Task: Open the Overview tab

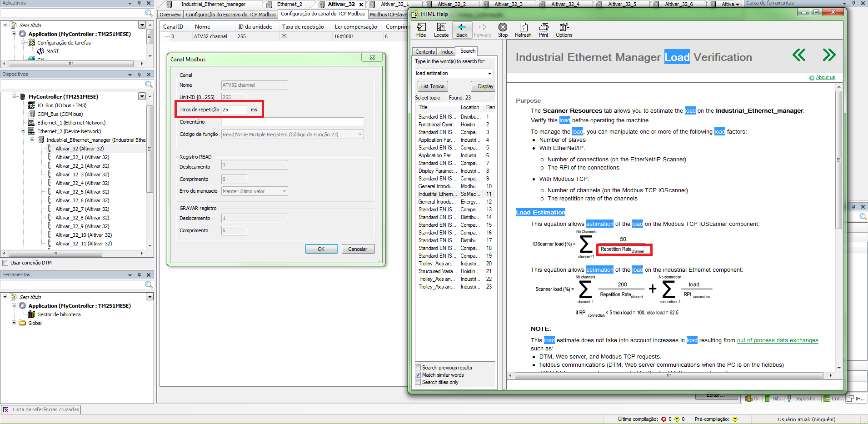Action: click(x=170, y=15)
